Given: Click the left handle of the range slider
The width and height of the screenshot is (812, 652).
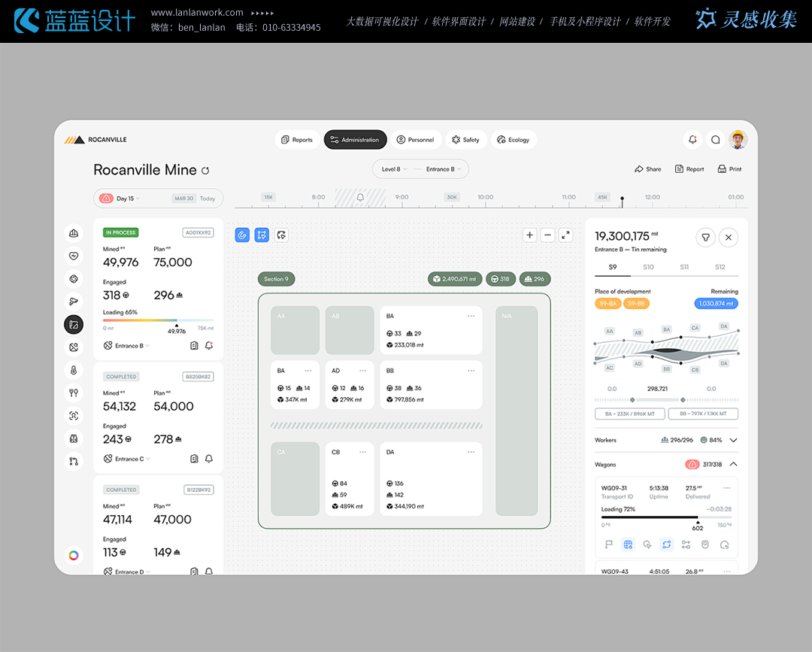Looking at the screenshot, I should pyautogui.click(x=632, y=400).
